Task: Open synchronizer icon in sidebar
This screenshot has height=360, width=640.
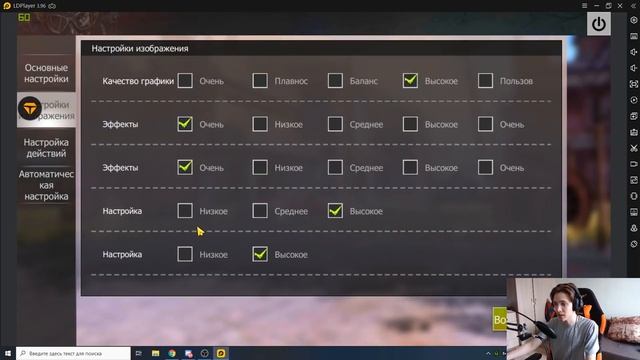Action: coord(633,180)
